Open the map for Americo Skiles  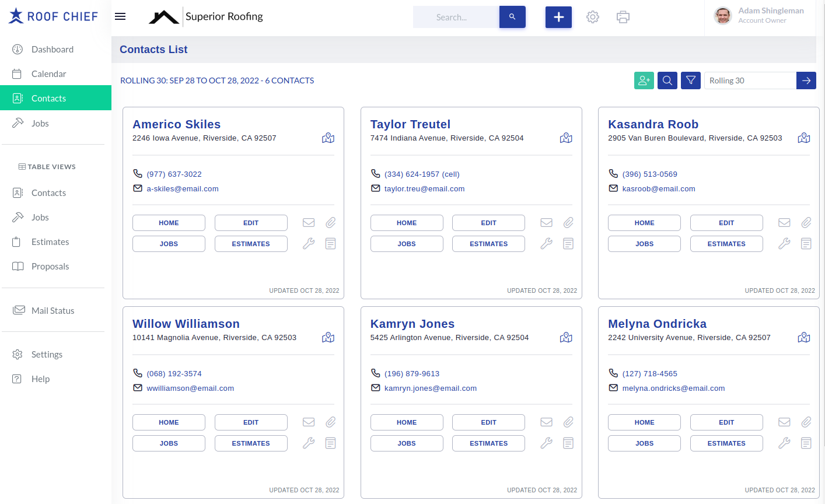click(328, 138)
